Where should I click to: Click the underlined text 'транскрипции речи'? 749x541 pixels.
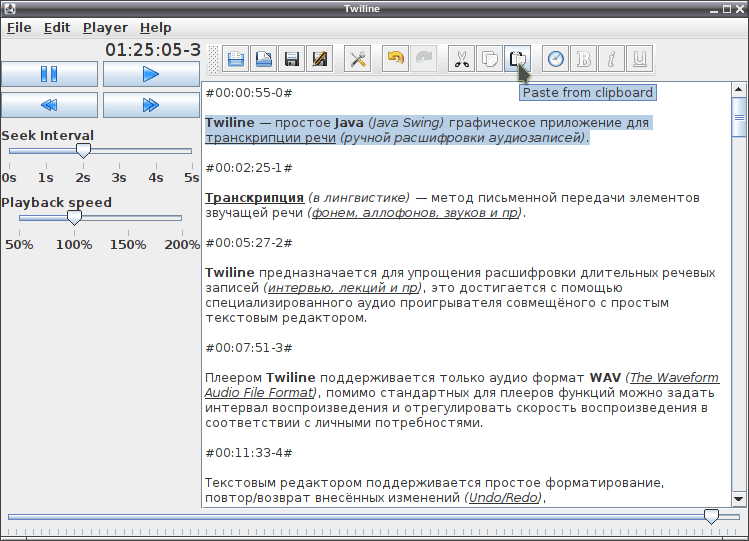click(270, 138)
